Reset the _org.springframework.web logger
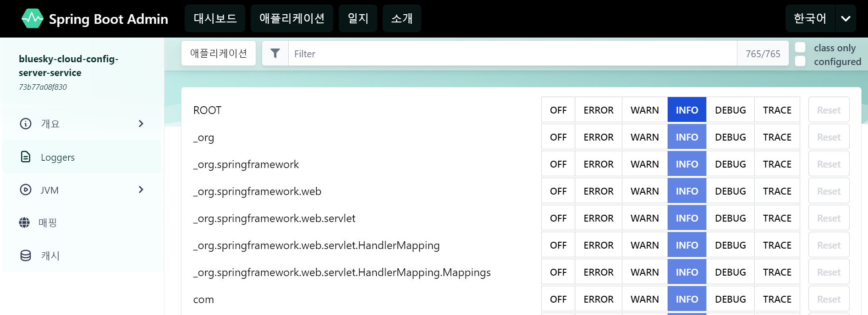The width and height of the screenshot is (868, 315). pos(829,191)
